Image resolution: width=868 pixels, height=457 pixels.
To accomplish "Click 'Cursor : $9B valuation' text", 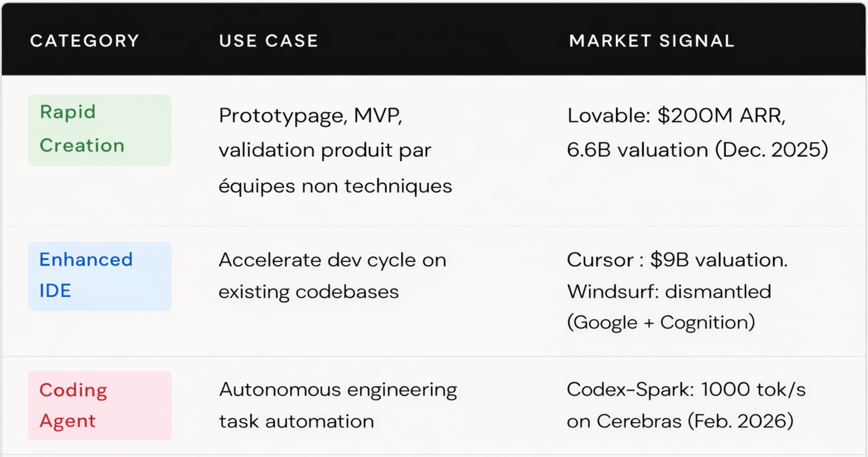I will [x=677, y=260].
